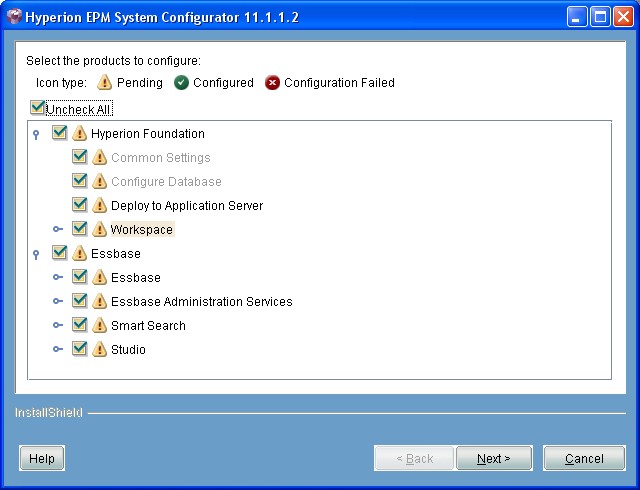This screenshot has height=490, width=640.
Task: Uncheck the Smart Search checkbox
Action: click(80, 325)
